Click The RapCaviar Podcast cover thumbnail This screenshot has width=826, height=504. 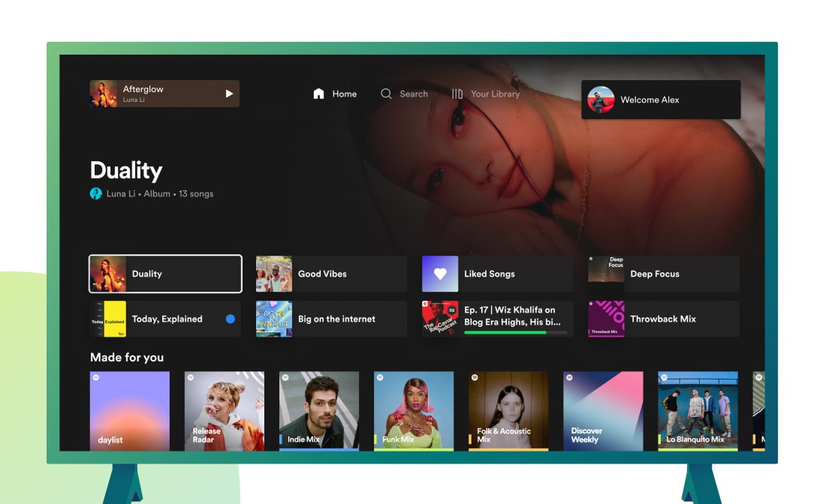coord(440,319)
